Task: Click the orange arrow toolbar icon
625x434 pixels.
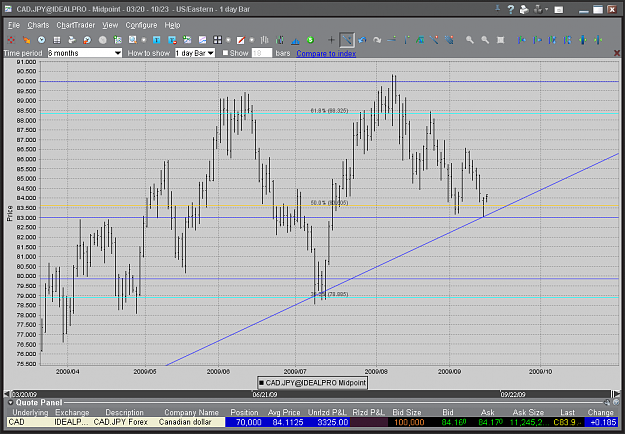Action: 26,40
